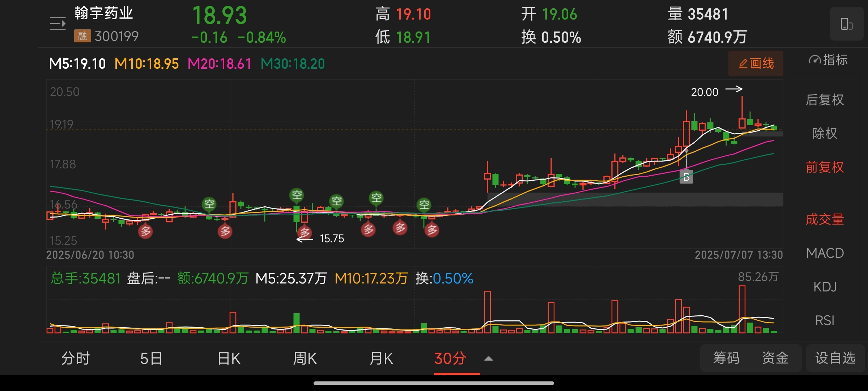868x391 pixels.
Task: Tap the 20.00 high price label
Action: (x=705, y=92)
